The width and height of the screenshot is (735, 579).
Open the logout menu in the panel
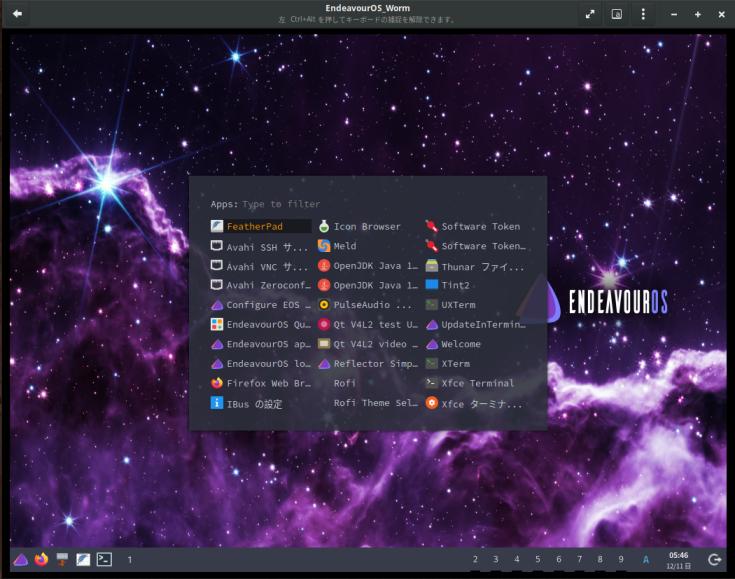(x=715, y=559)
